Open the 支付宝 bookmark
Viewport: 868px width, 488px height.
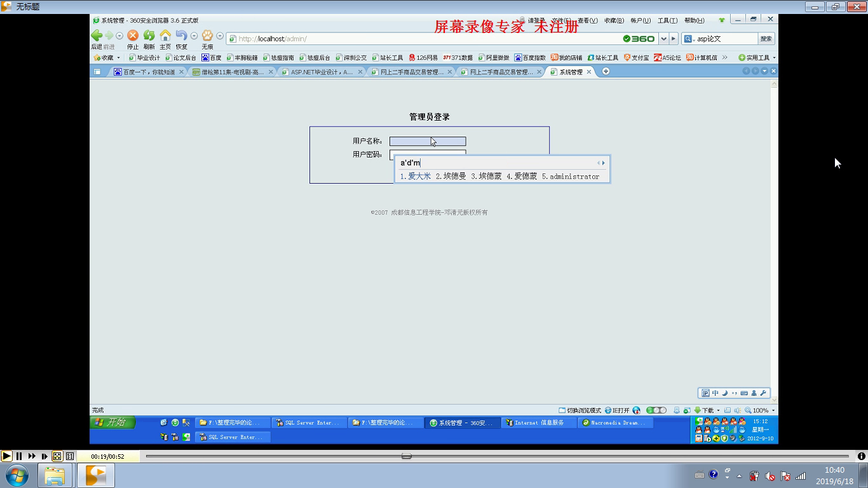636,58
